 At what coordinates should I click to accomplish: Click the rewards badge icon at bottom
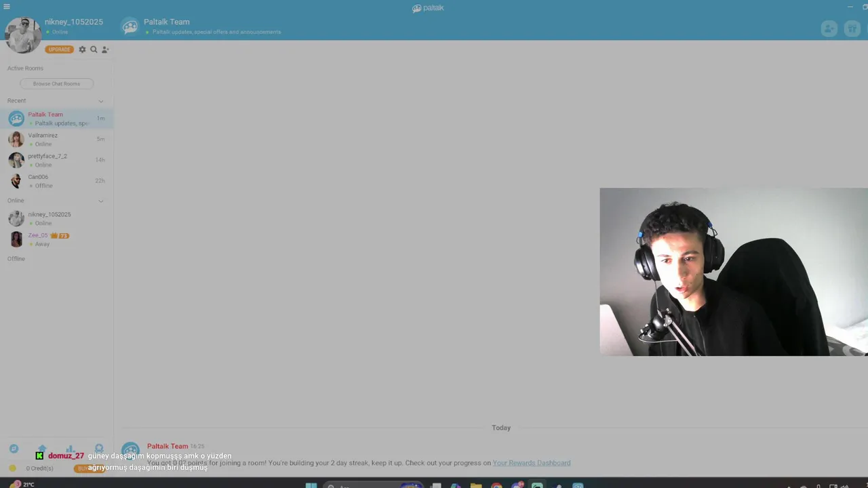99,449
